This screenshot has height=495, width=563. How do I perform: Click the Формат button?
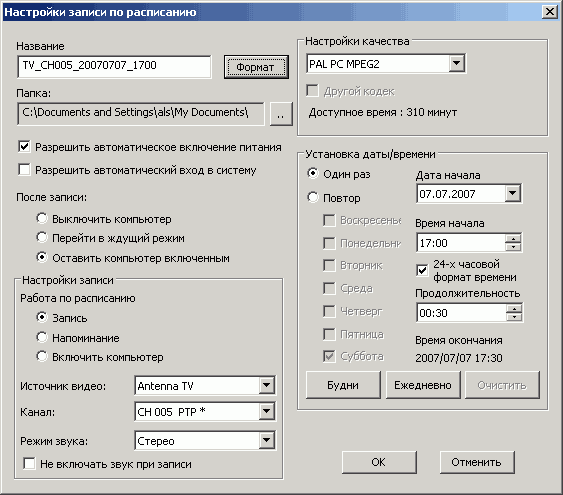256,67
